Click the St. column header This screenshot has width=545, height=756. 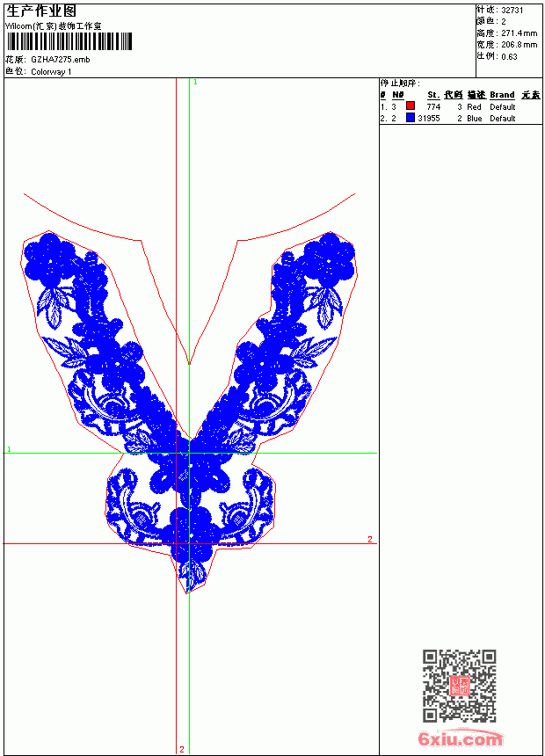pos(433,95)
